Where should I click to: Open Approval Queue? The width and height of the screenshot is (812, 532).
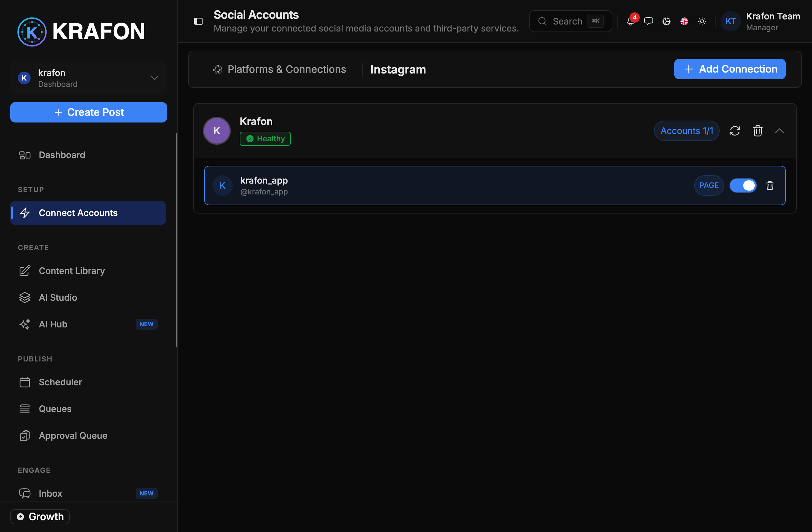coord(88,436)
